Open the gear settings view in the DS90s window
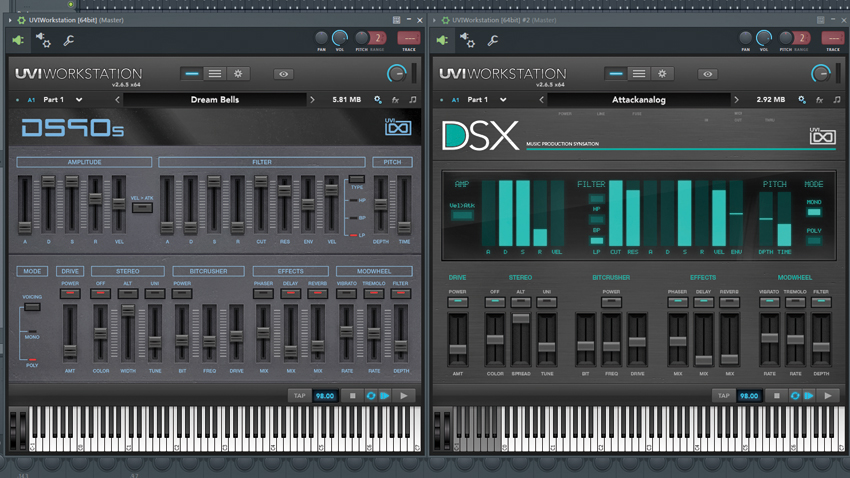The height and width of the screenshot is (478, 850). 238,74
